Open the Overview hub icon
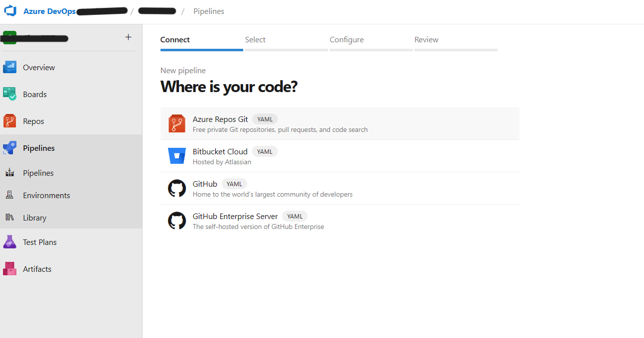This screenshot has height=338, width=644. tap(10, 67)
